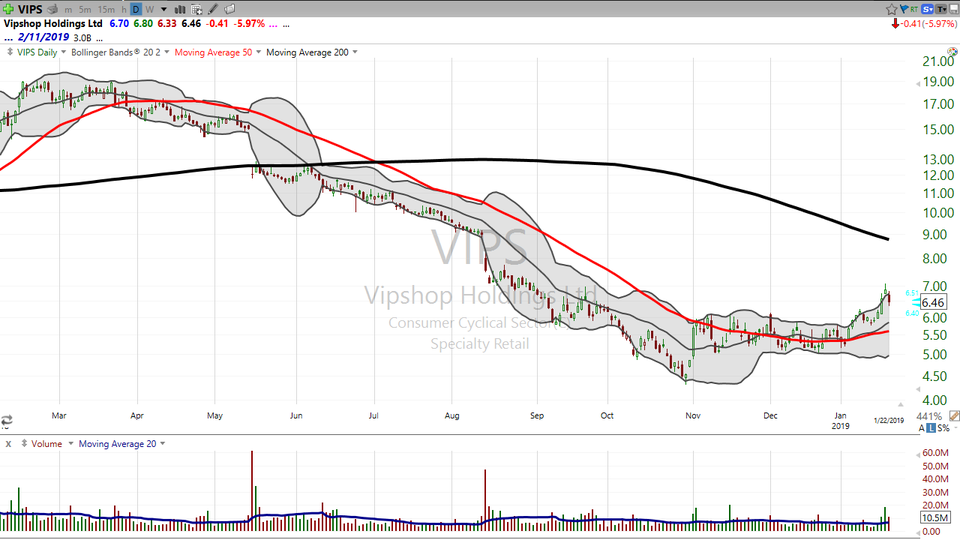Click the up-down mover beside VIPS Daily

(10, 52)
